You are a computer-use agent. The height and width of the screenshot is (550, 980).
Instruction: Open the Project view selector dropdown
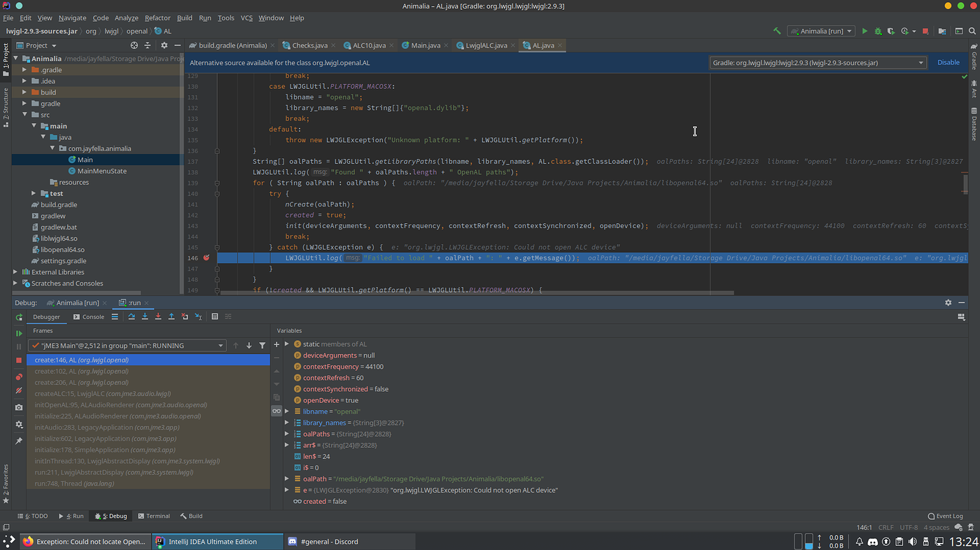point(37,45)
